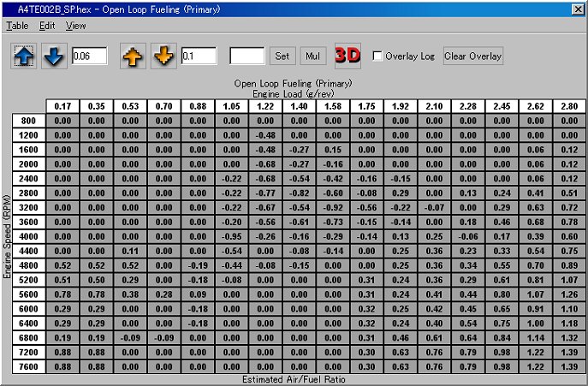Click the blue down arrow decrement button
The width and height of the screenshot is (588, 386).
[53, 56]
